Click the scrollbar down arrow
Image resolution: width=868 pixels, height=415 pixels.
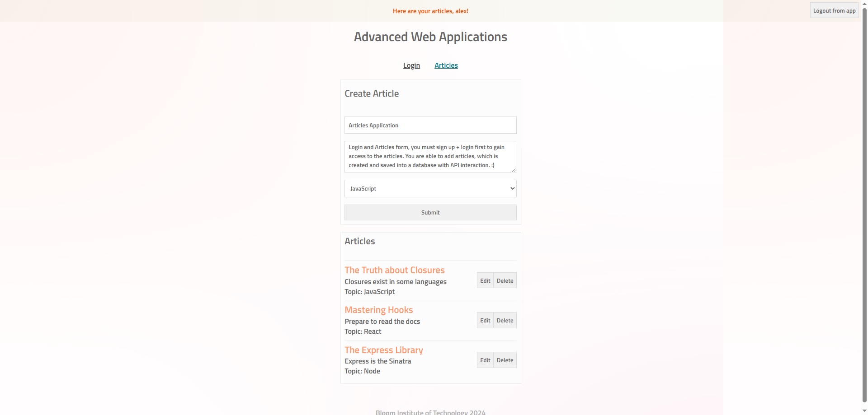pyautogui.click(x=864, y=411)
